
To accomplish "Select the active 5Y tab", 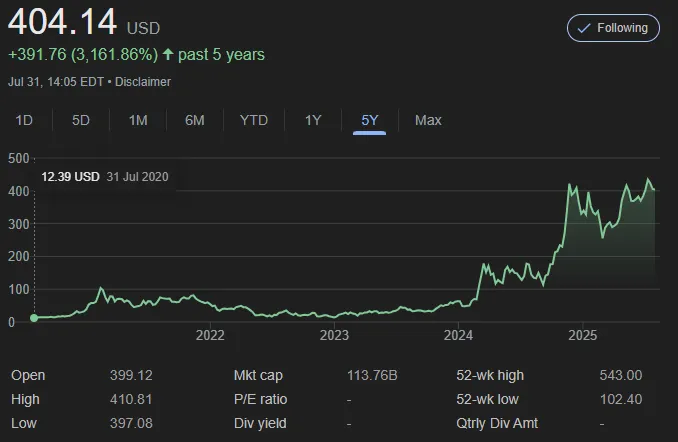I will [370, 120].
